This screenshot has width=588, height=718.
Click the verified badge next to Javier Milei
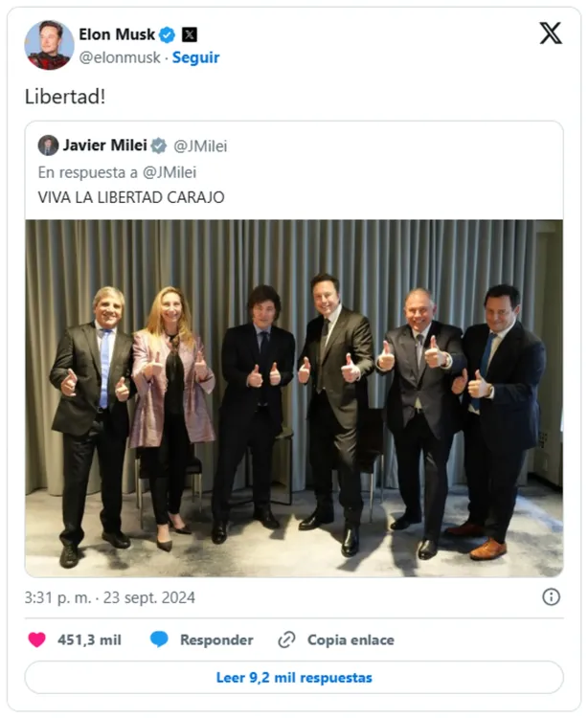[159, 146]
